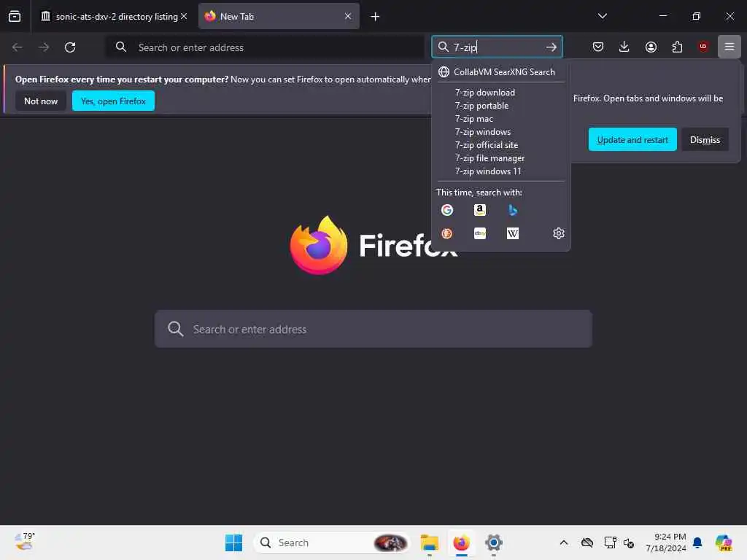Search this time with Bing
The width and height of the screenshot is (747, 560).
513,210
